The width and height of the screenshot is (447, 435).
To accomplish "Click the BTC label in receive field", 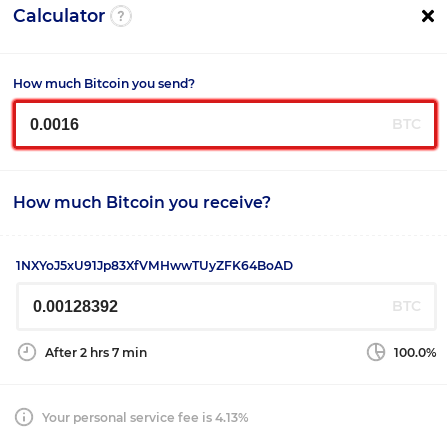I will coord(406,306).
